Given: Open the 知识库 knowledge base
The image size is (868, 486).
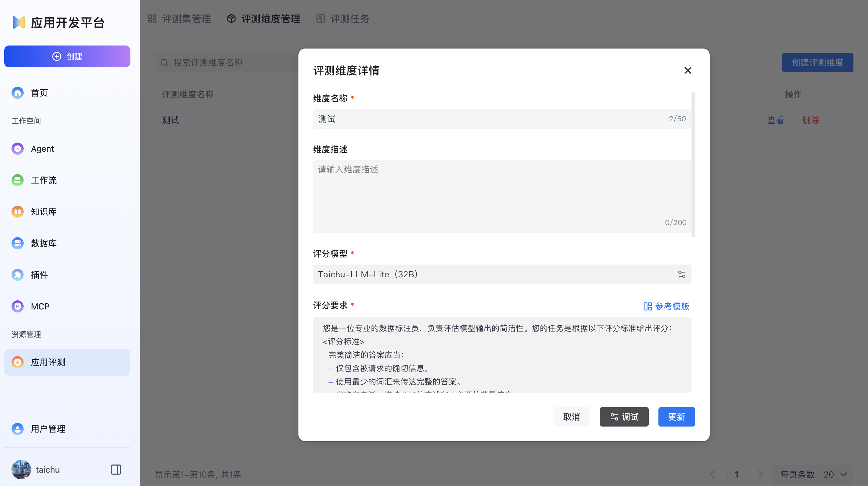Looking at the screenshot, I should pos(43,212).
